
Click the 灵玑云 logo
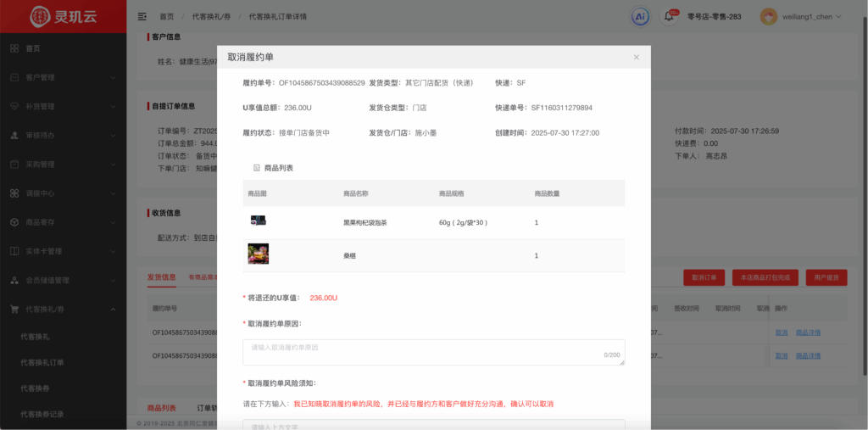pos(63,16)
